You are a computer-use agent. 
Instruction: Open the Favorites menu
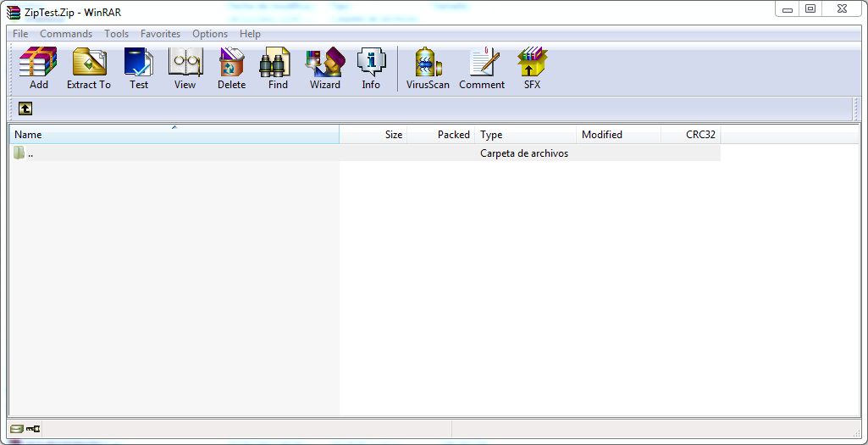[x=160, y=34]
